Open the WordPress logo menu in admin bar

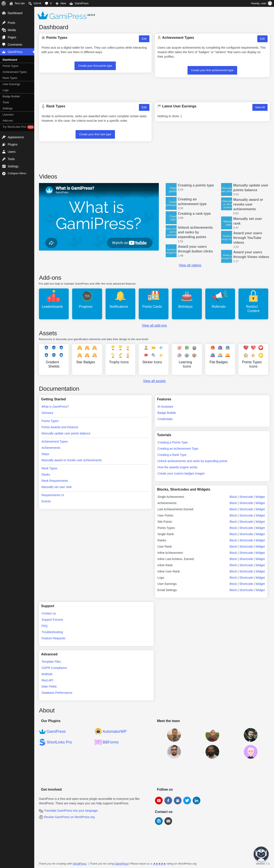click(x=4, y=3)
